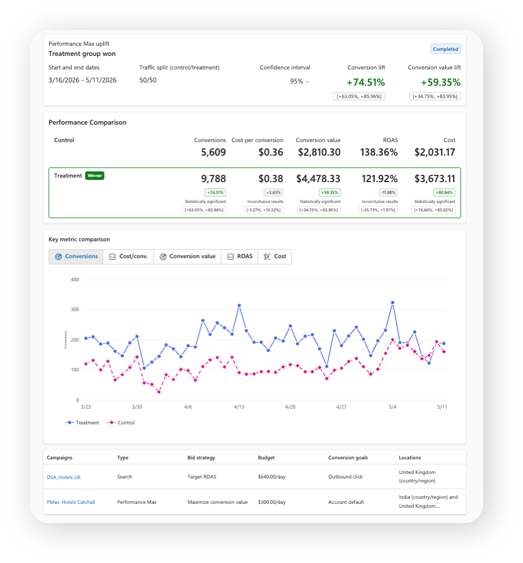523x563 pixels.
Task: Click the Conversions tab globe icon
Action: click(58, 257)
